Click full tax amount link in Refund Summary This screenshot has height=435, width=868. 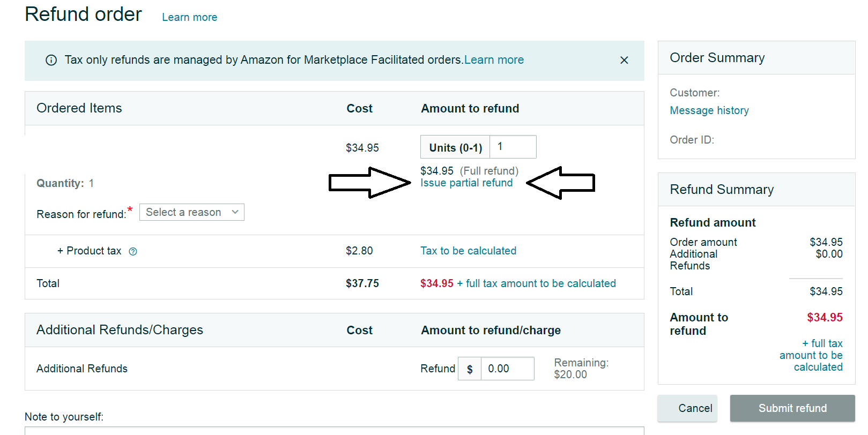point(812,355)
